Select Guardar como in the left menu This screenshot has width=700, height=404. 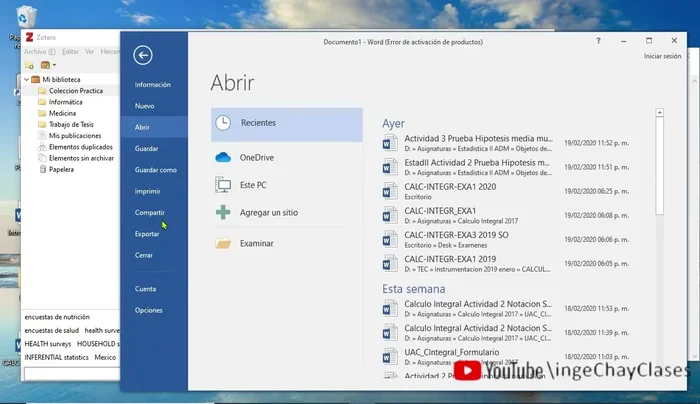click(155, 170)
